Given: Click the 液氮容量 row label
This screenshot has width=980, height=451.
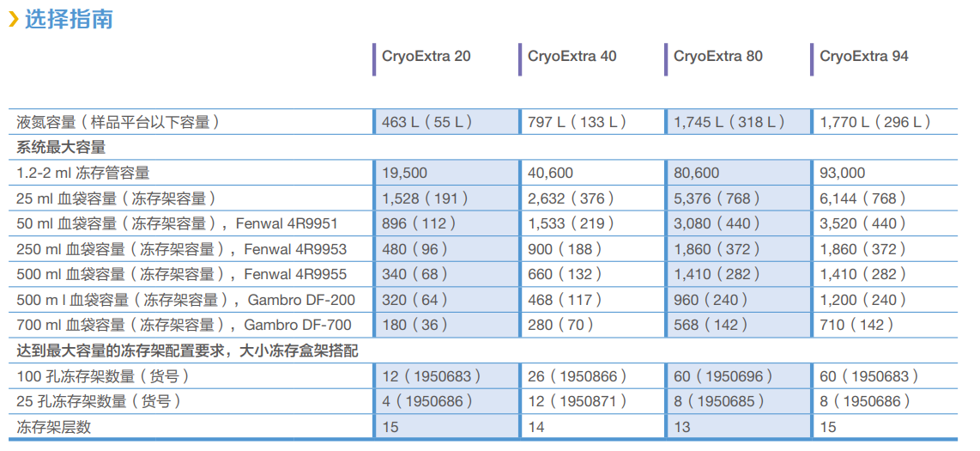Looking at the screenshot, I should tap(118, 122).
